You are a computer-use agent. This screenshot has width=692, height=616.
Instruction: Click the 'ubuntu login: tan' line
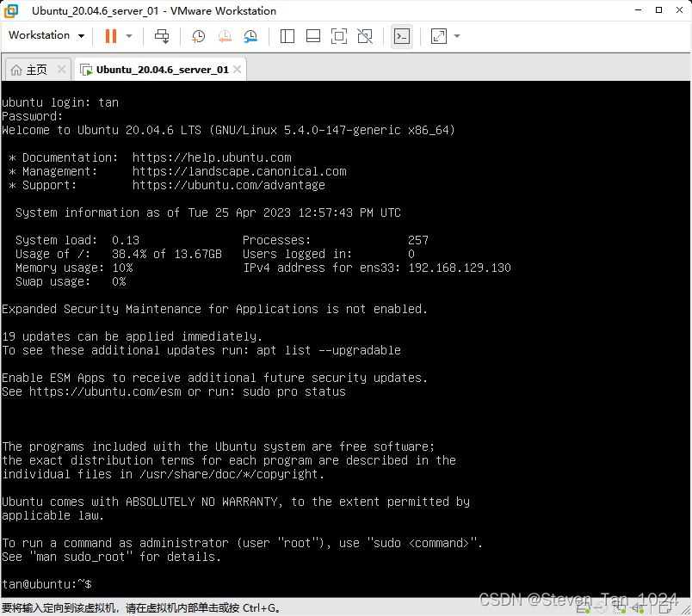pos(60,102)
